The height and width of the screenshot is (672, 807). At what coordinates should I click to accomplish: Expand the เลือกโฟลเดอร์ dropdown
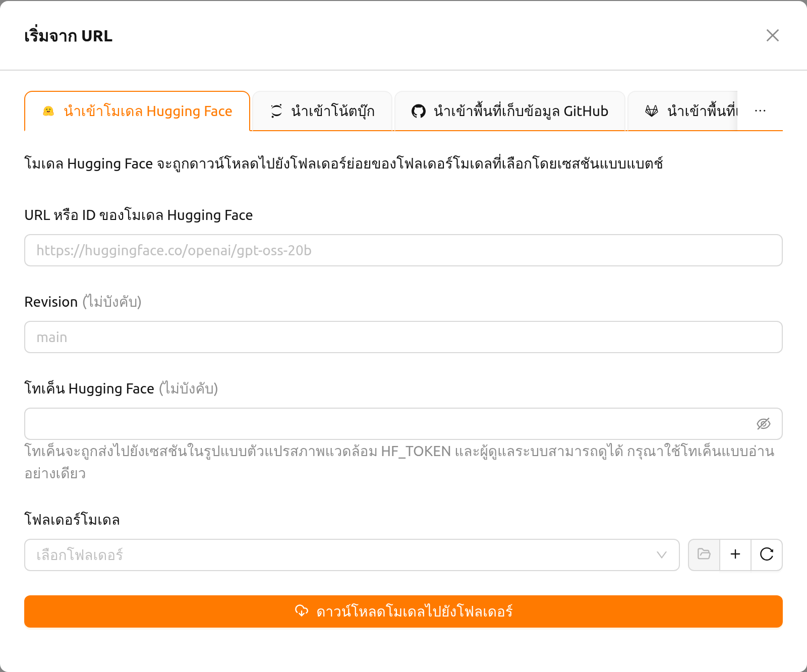[x=352, y=555]
